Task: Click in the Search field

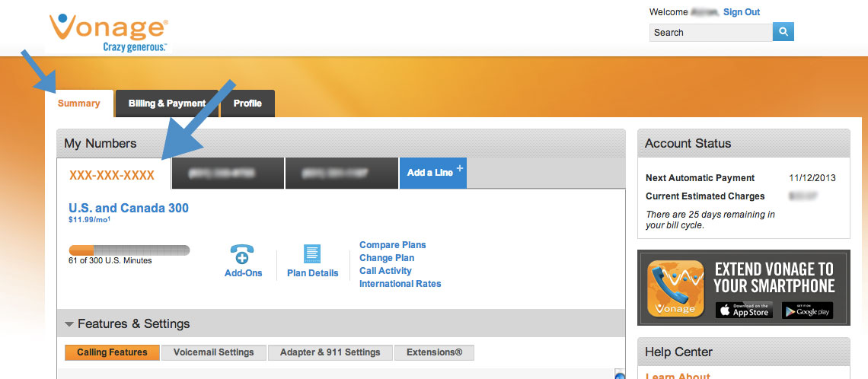Action: [x=711, y=32]
